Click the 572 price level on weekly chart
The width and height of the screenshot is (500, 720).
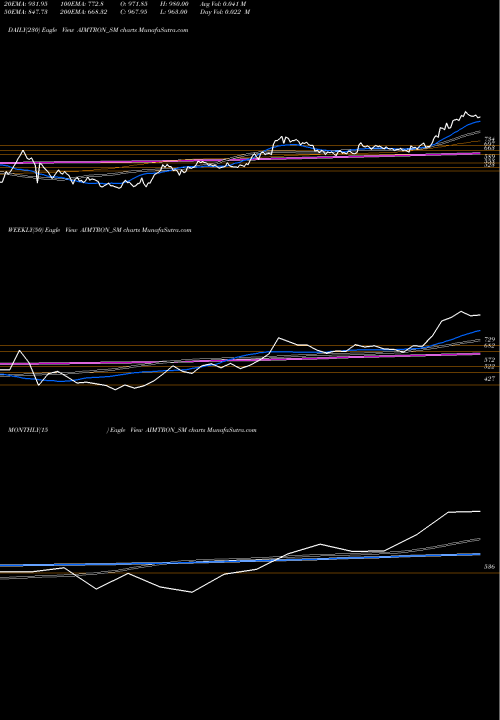coord(489,360)
